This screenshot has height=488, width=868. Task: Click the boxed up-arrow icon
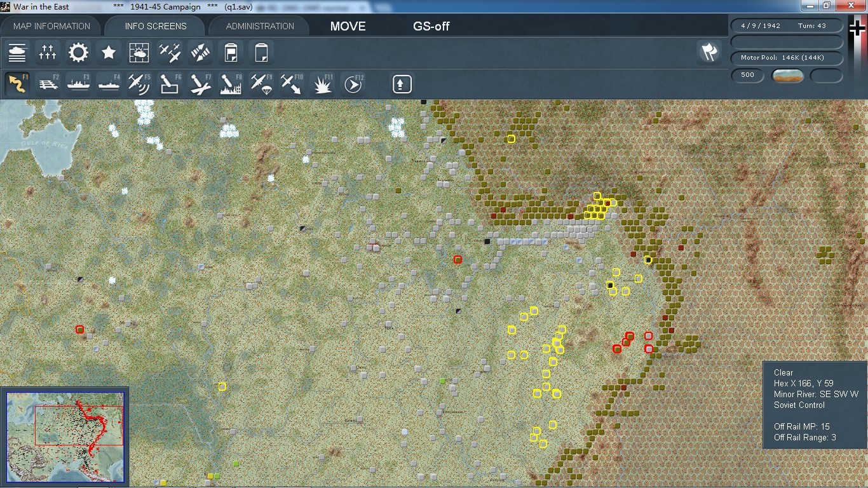pos(402,84)
